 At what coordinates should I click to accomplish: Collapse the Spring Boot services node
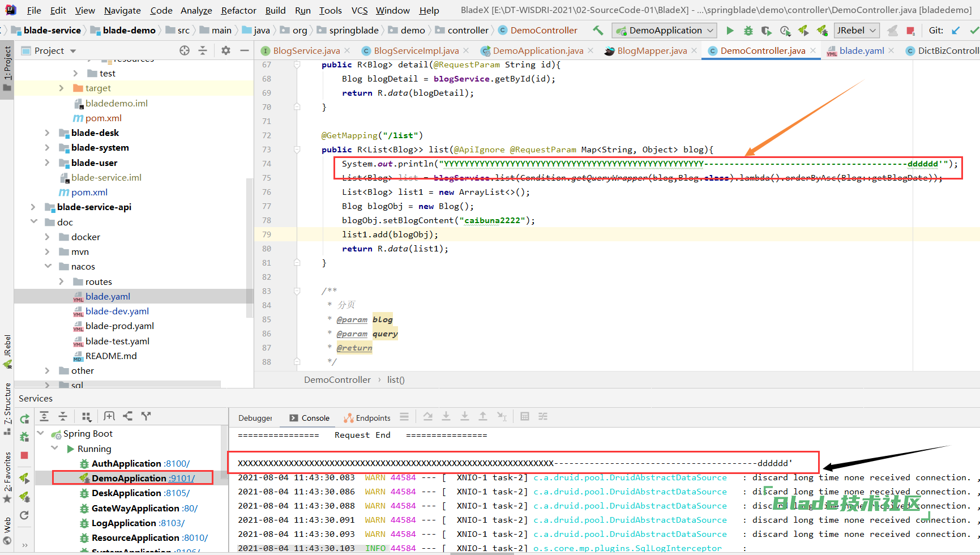pyautogui.click(x=41, y=433)
